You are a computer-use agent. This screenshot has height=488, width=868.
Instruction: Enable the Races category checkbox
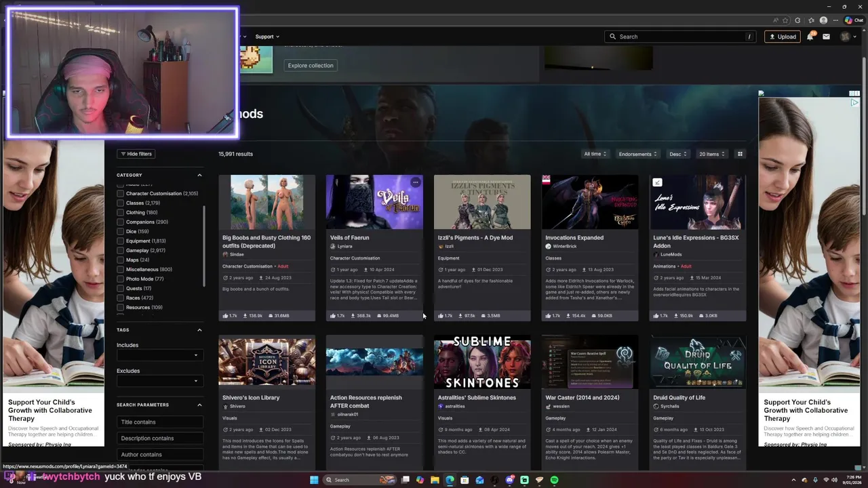point(120,298)
